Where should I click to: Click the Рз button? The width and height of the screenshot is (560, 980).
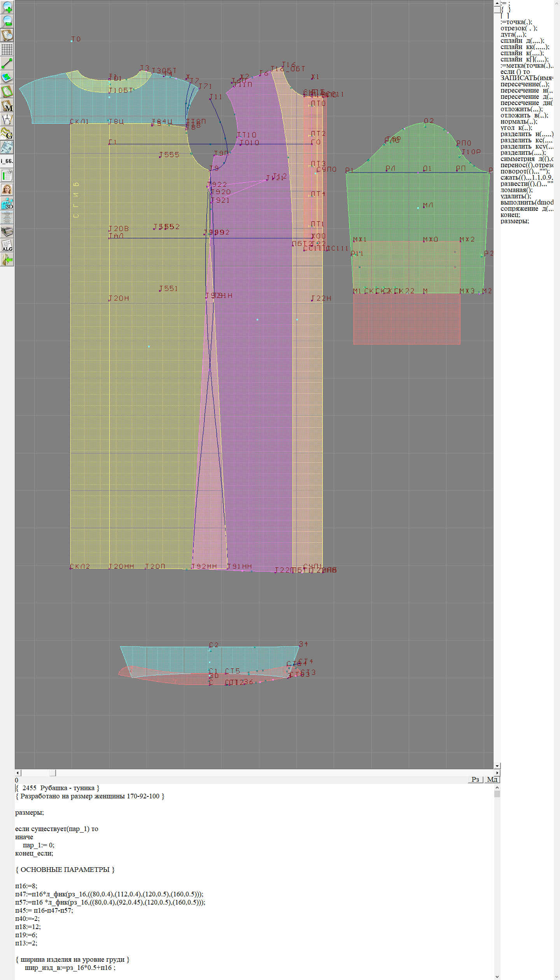point(475,779)
